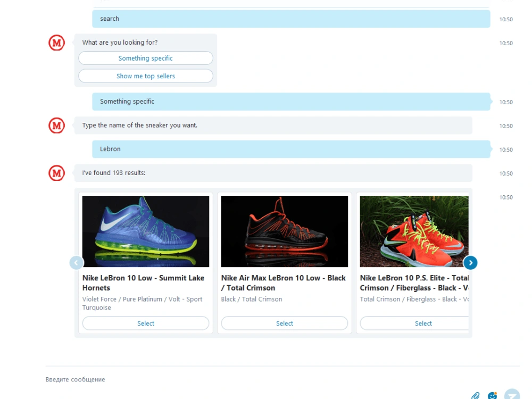Viewport: 532px width, 399px height.
Task: Click 'Nike Air Max LeBron 10 Low' title
Action: tap(284, 282)
